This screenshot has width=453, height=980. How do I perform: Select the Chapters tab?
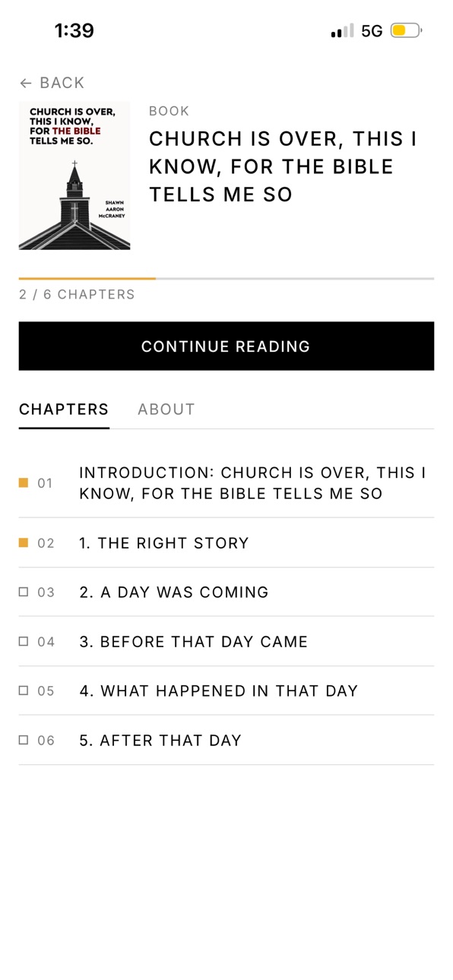[64, 409]
